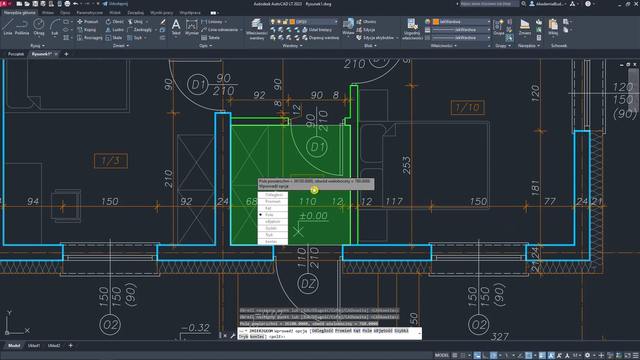
Task: Open the Widok ribbon tab
Action: 115,13
